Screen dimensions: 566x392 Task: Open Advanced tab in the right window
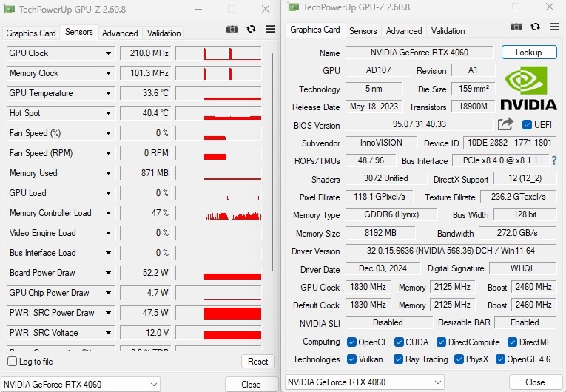pyautogui.click(x=404, y=31)
